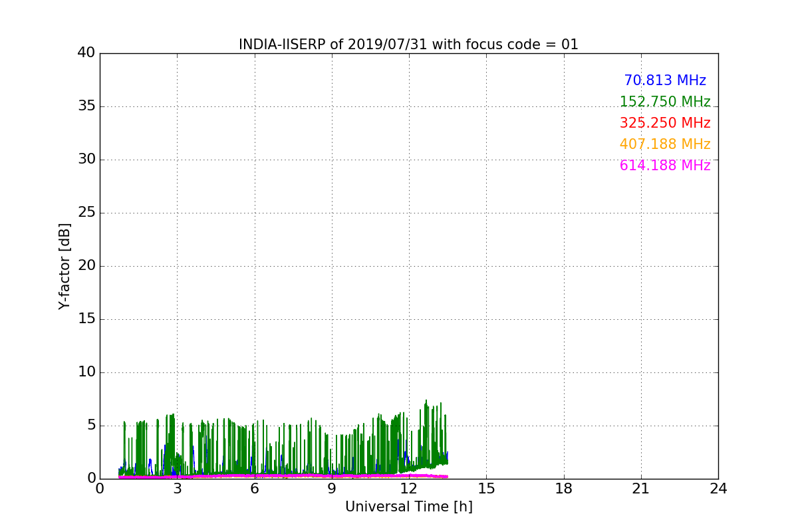
Task: Click the "Universal Time [h]" axis label
Action: click(408, 507)
